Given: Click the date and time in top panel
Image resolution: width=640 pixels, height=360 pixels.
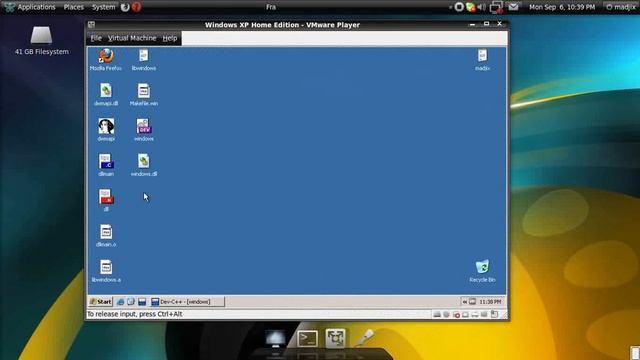Looking at the screenshot, I should (x=562, y=7).
